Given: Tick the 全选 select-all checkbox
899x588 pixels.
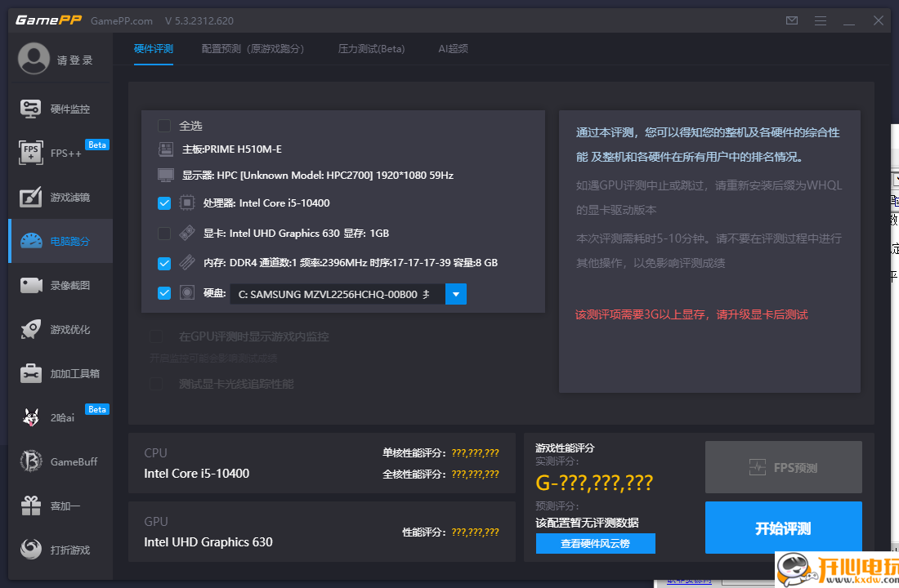Looking at the screenshot, I should (164, 126).
